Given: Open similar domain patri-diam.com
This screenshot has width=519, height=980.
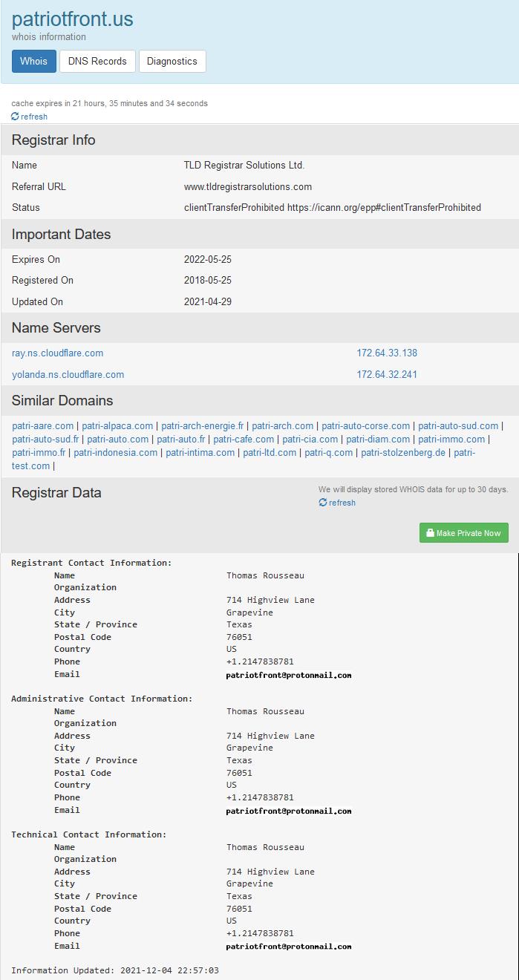Looking at the screenshot, I should click(x=378, y=440).
